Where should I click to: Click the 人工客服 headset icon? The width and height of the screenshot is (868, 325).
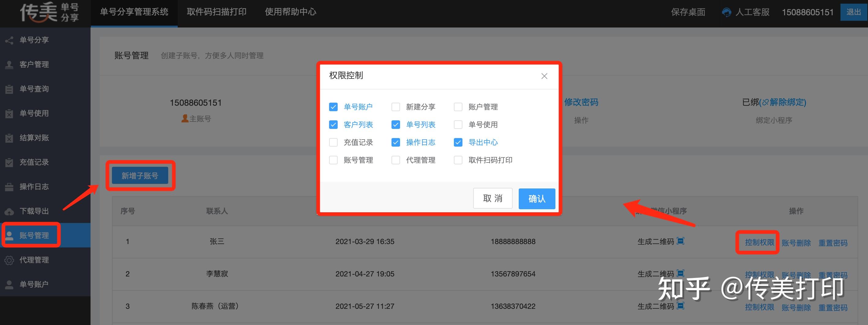click(x=726, y=13)
